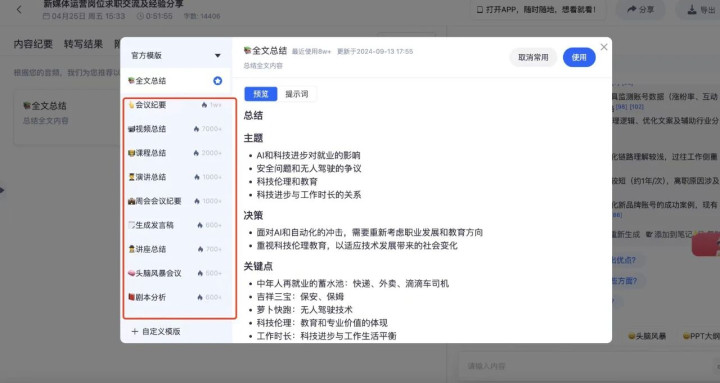Screen dimensions: 720x383
Task: Switch to the 提示词 tab
Action: [x=297, y=94]
